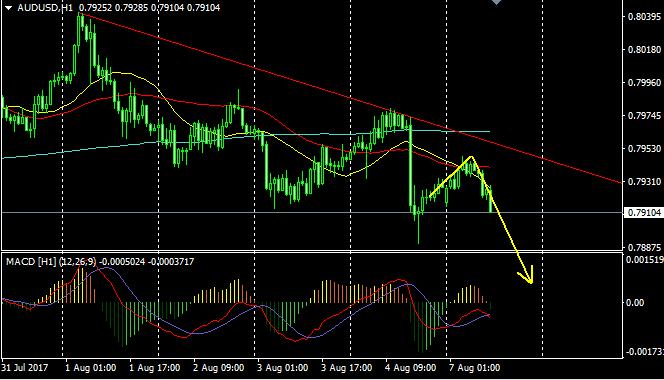Click the MACD upper scale label 0.001519
The height and width of the screenshot is (380, 664).
(x=645, y=259)
